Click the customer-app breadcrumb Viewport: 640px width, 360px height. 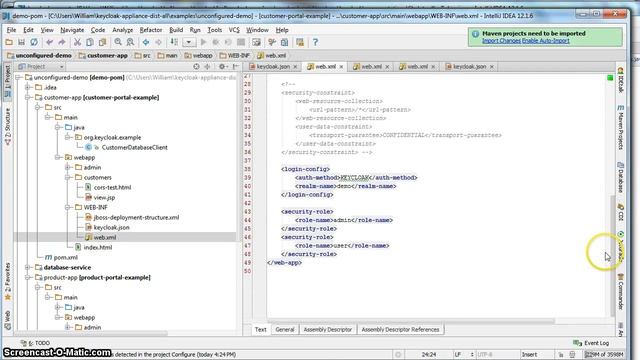coord(103,56)
